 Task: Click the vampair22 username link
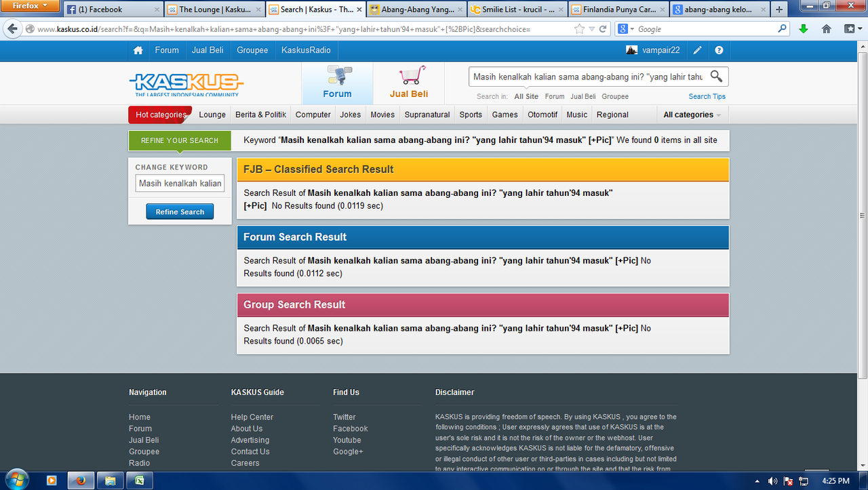point(661,50)
